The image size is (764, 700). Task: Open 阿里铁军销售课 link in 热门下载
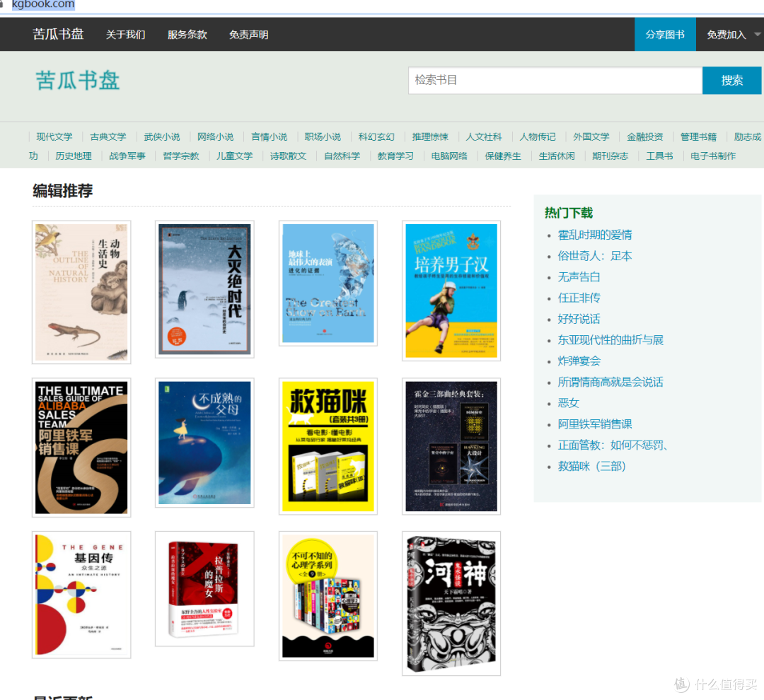coord(594,424)
